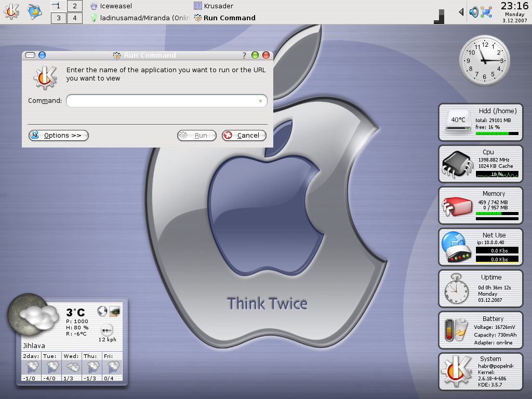
Task: Click the network tray icon
Action: pyautogui.click(x=486, y=12)
